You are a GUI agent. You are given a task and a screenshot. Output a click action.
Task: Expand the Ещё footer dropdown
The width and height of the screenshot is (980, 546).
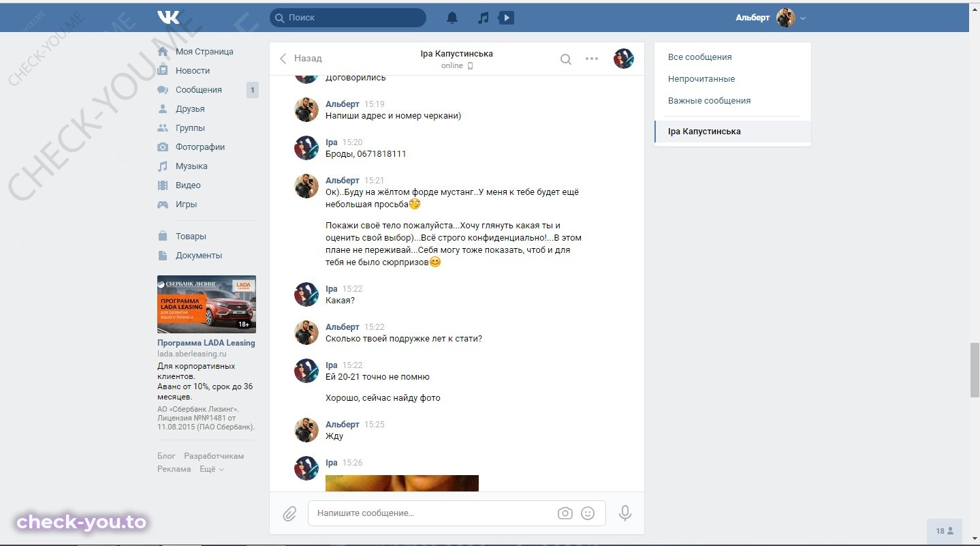click(x=212, y=469)
